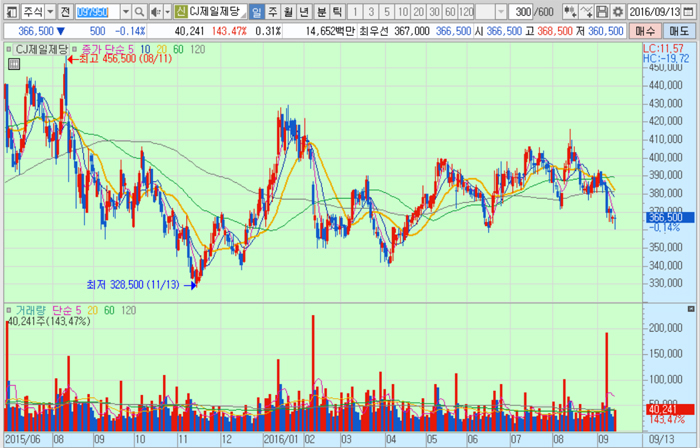Expand the speaker options dropdown arrow
The width and height of the screenshot is (700, 448).
coord(167,12)
